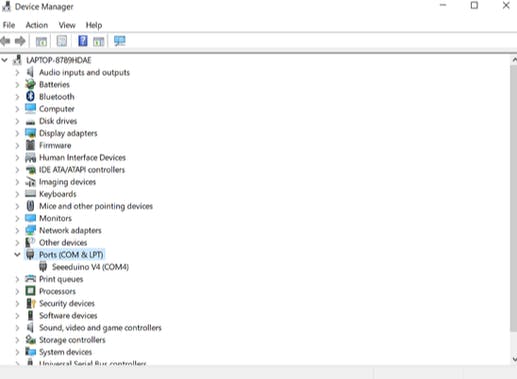Select Seeeduino V4 (COM4) device
Screen dimensions: 517x379
(90, 267)
